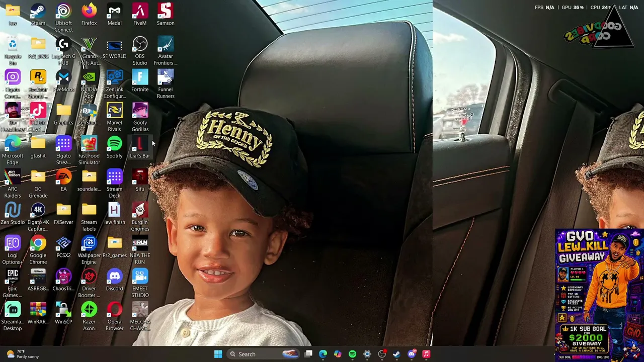This screenshot has height=362, width=644.
Task: Open Streamlabs Desktop shortcut
Action: (13, 316)
